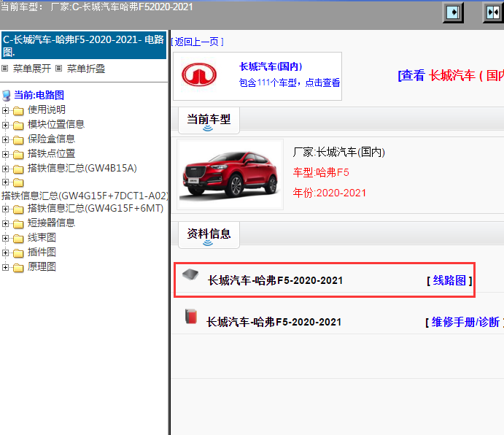Expand the 短接器信息 tree node

pos(5,223)
